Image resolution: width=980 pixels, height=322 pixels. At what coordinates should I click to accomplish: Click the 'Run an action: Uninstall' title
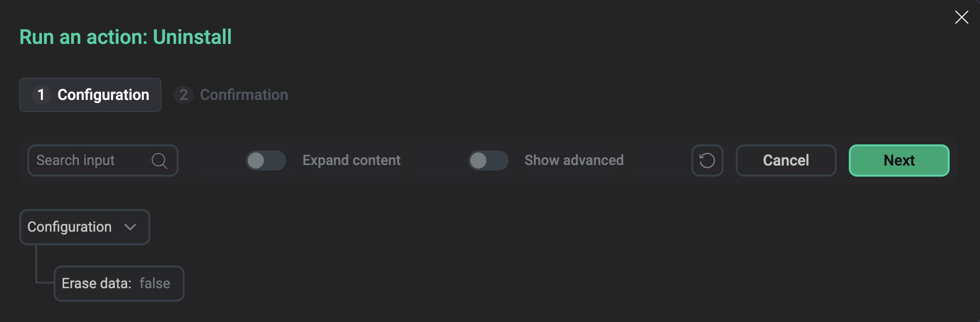point(125,37)
